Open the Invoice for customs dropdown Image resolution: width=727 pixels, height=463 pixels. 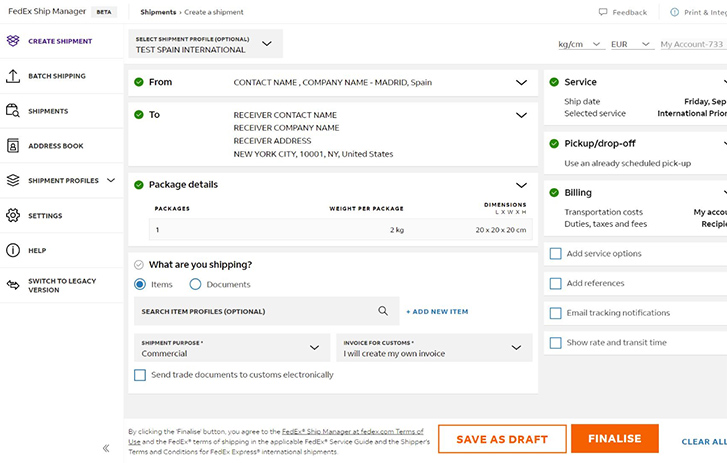point(434,348)
